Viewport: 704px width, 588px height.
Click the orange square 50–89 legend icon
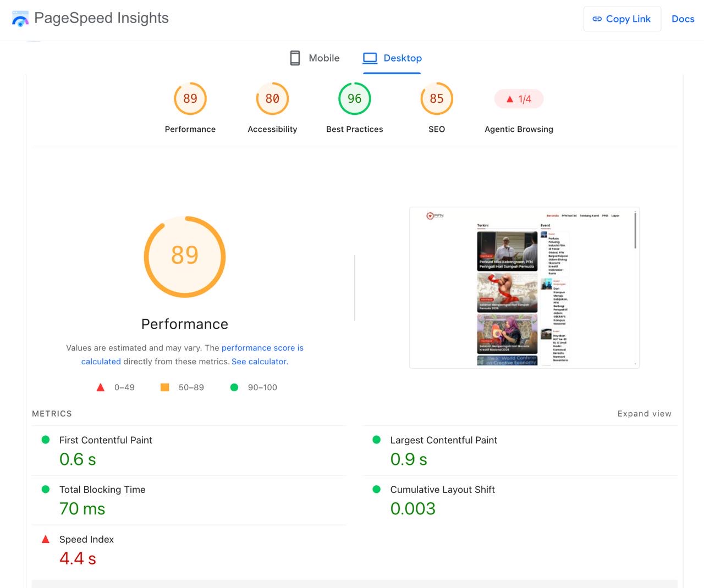[x=164, y=387]
